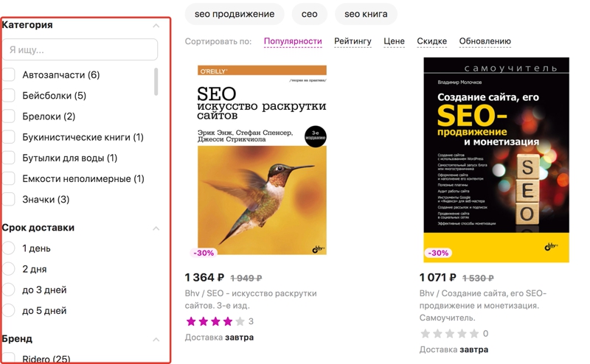
Task: Collapse the Бренд filter section
Action: (156, 339)
